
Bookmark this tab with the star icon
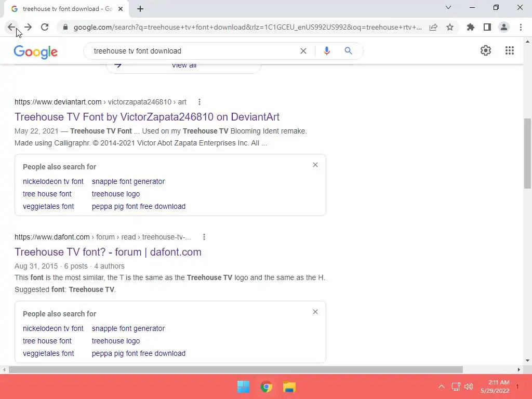click(450, 27)
